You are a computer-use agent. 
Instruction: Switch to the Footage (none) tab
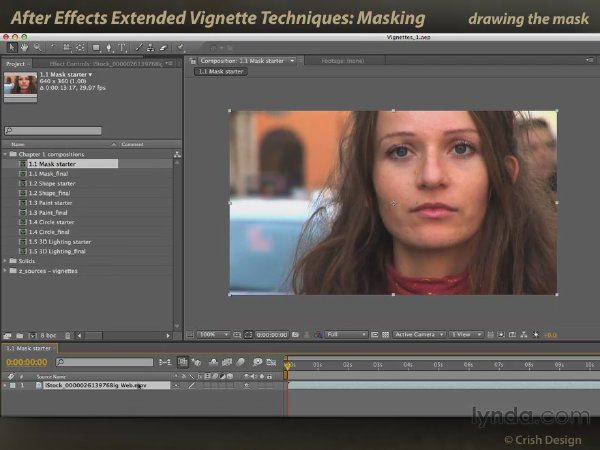click(343, 61)
